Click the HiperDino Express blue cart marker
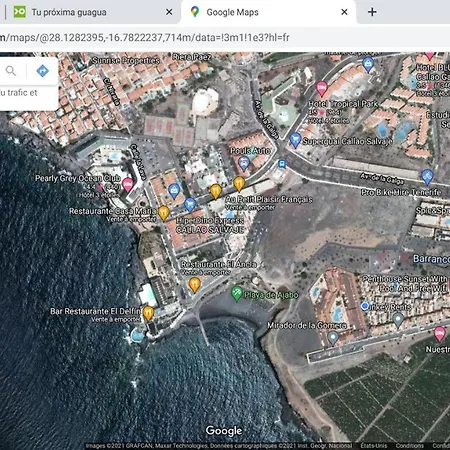 click(x=190, y=204)
